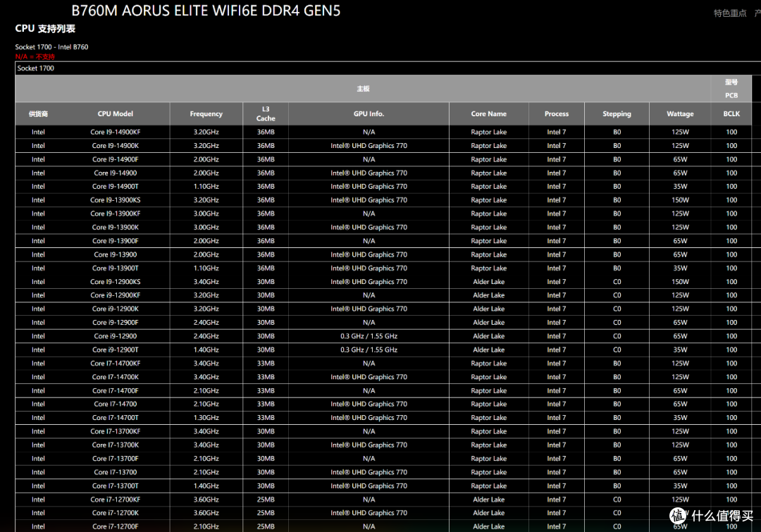The image size is (761, 532).
Task: Select Core I9-14900F model cell
Action: [x=115, y=159]
